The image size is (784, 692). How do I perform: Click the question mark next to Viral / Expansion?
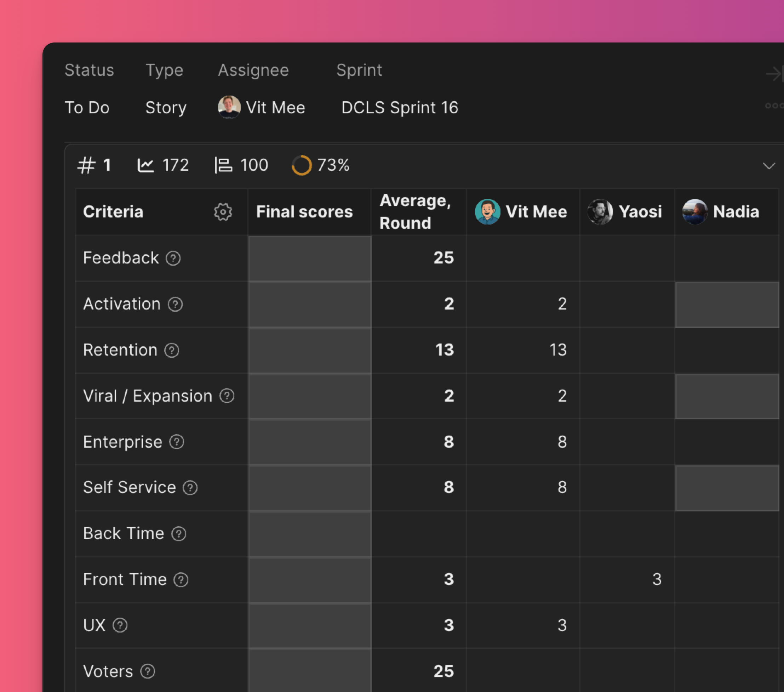(227, 396)
